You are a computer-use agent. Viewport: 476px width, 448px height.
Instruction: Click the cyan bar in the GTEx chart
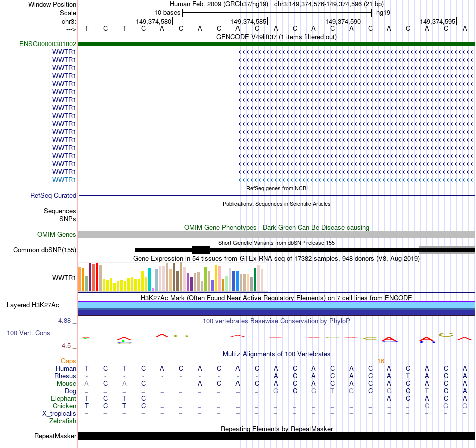pos(149,280)
